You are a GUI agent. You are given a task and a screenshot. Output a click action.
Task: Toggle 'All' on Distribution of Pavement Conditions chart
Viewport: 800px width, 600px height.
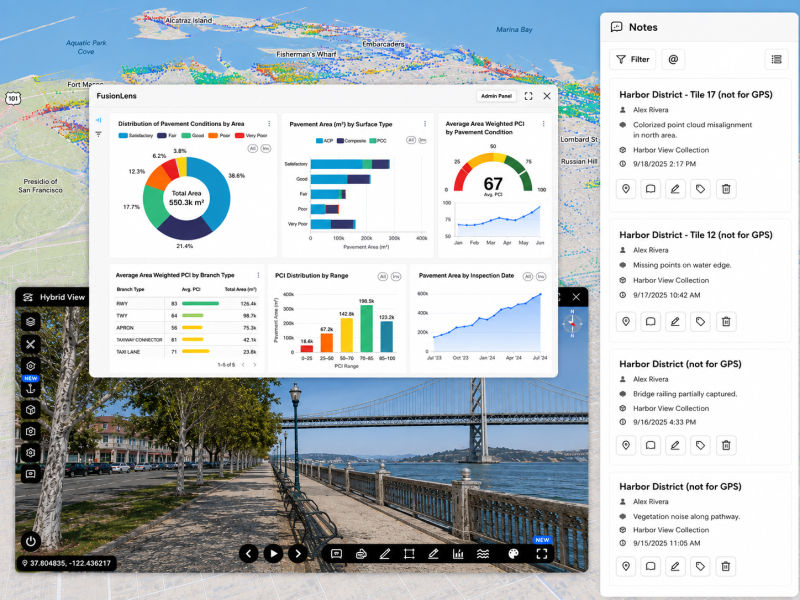[x=253, y=148]
